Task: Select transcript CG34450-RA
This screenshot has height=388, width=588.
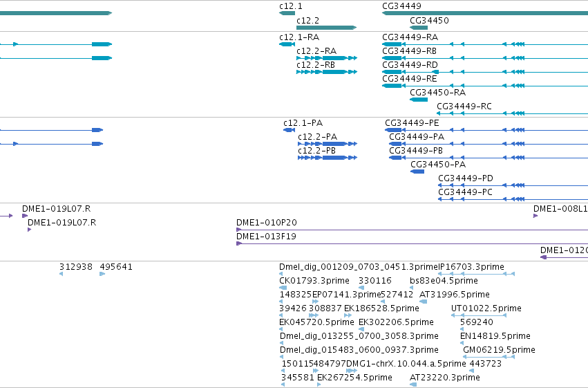Action: [437, 93]
